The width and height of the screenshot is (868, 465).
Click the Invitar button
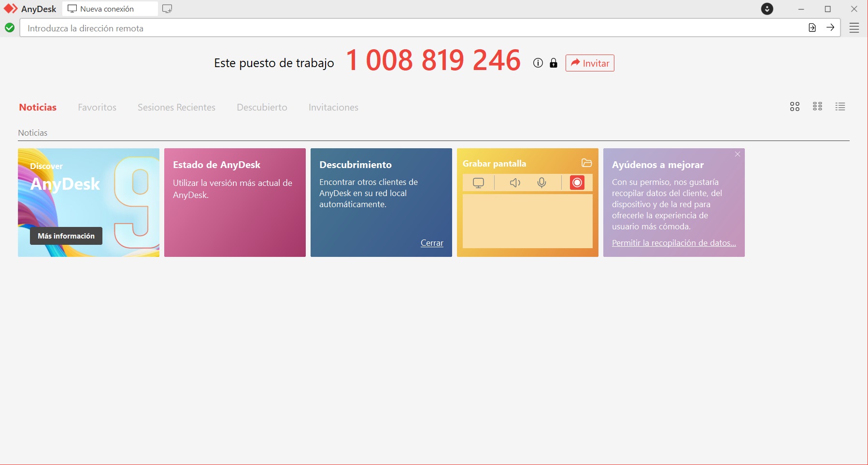[590, 63]
